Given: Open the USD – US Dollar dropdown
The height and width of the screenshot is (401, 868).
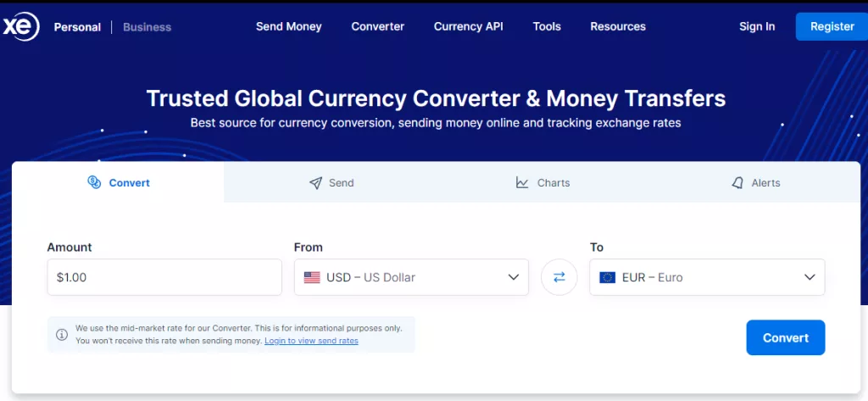Looking at the screenshot, I should point(411,277).
